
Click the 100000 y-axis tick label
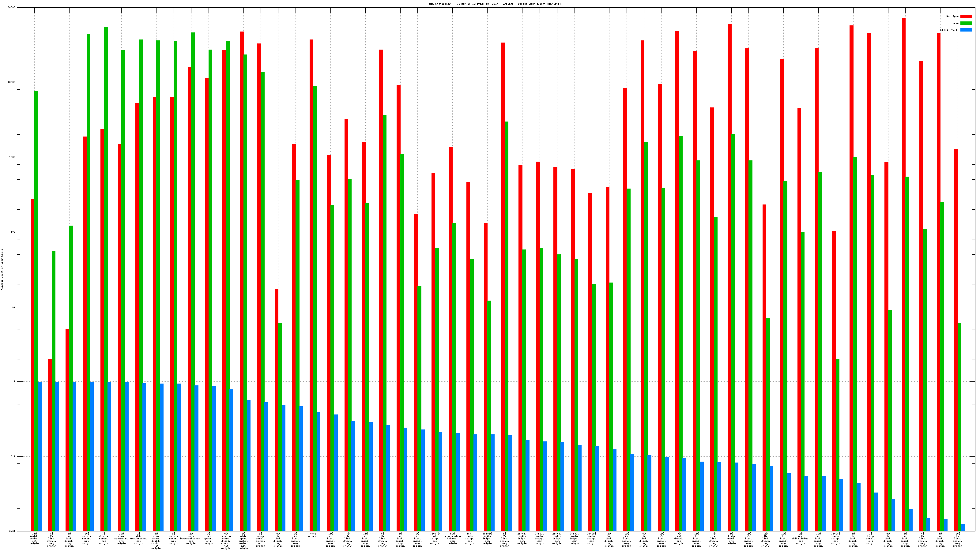[x=11, y=8]
